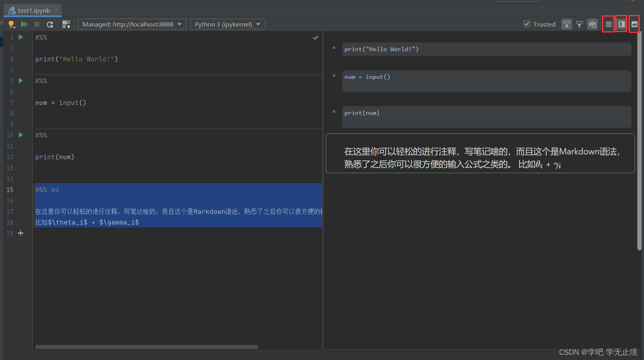Toggle the eye with code brackets icon
Image resolution: width=644 pixels, height=360 pixels.
point(593,24)
